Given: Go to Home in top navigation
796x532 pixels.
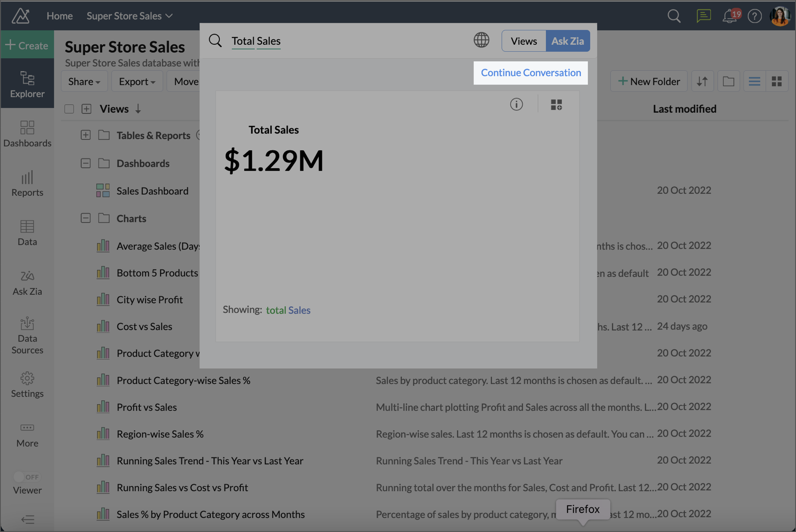Looking at the screenshot, I should [60, 16].
